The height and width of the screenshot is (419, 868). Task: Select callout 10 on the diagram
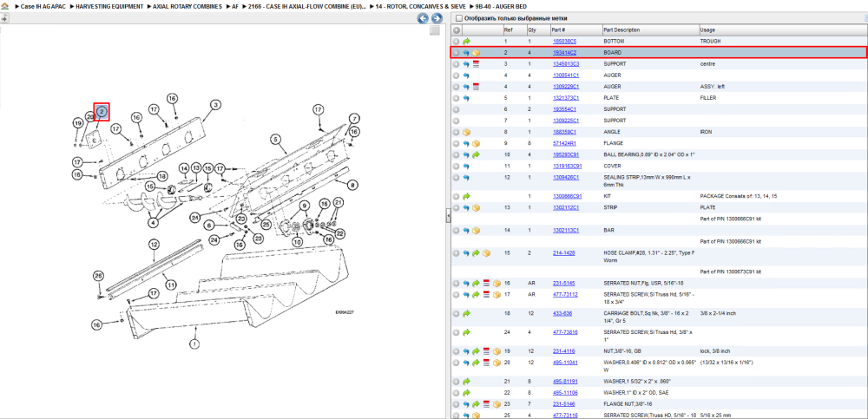click(x=297, y=241)
